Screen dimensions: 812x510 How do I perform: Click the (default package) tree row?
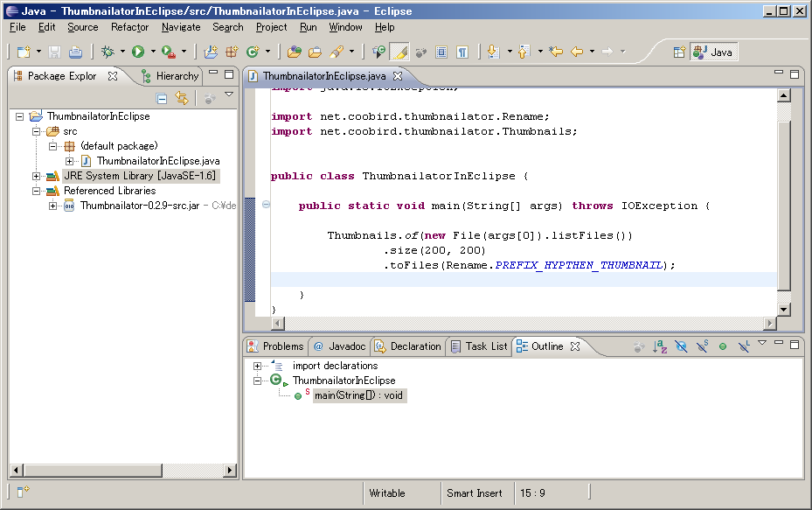[119, 146]
